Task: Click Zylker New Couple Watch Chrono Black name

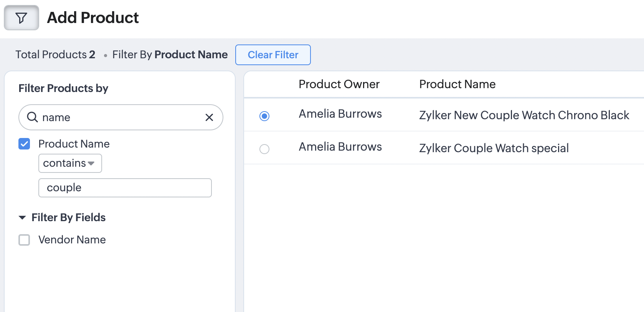Action: (x=524, y=115)
